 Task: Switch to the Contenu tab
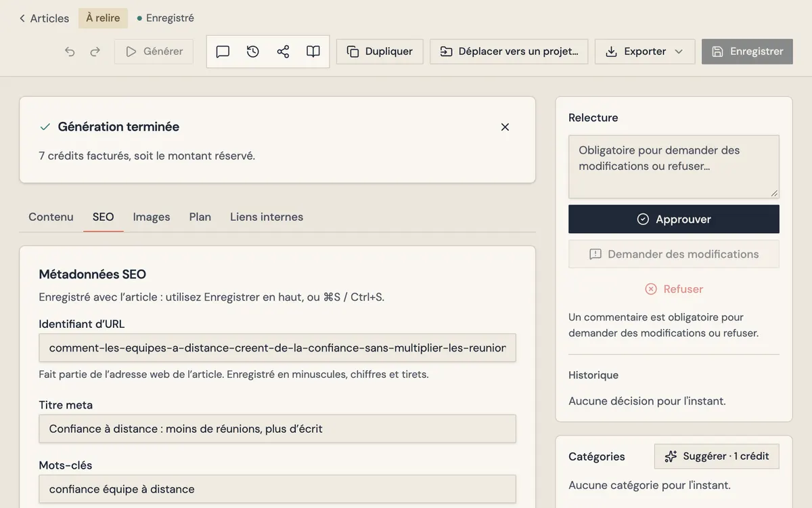51,217
